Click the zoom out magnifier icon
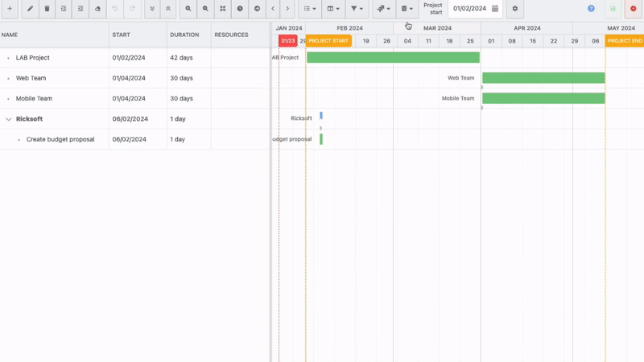The image size is (644, 362). point(205,9)
